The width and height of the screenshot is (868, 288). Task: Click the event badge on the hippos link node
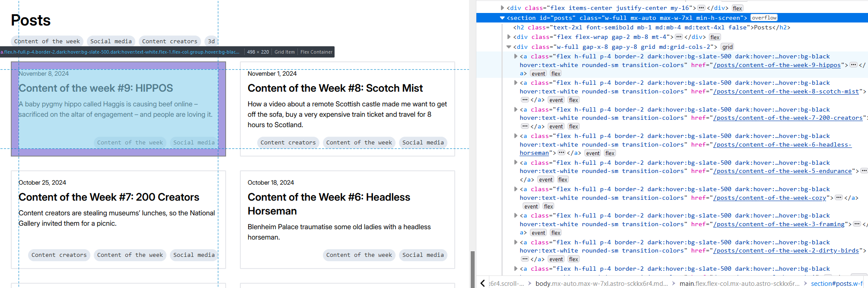point(538,74)
